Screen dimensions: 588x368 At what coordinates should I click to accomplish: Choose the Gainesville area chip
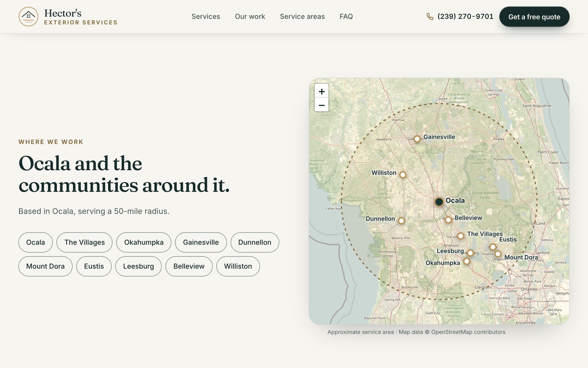pos(201,243)
